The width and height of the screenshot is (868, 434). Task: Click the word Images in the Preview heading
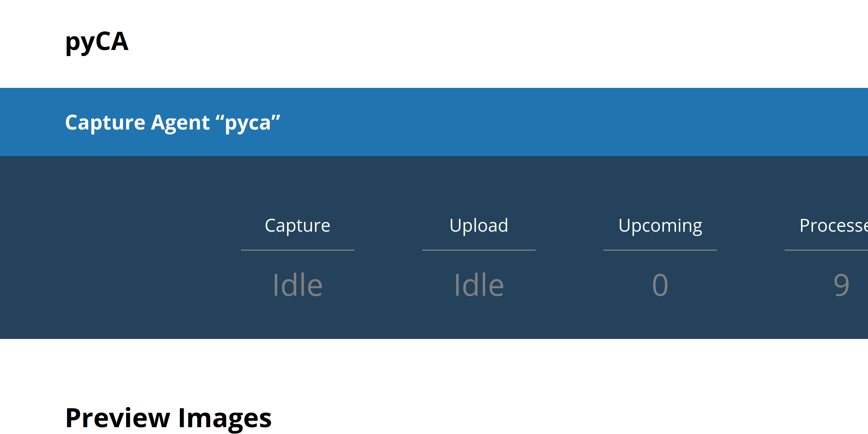point(225,418)
